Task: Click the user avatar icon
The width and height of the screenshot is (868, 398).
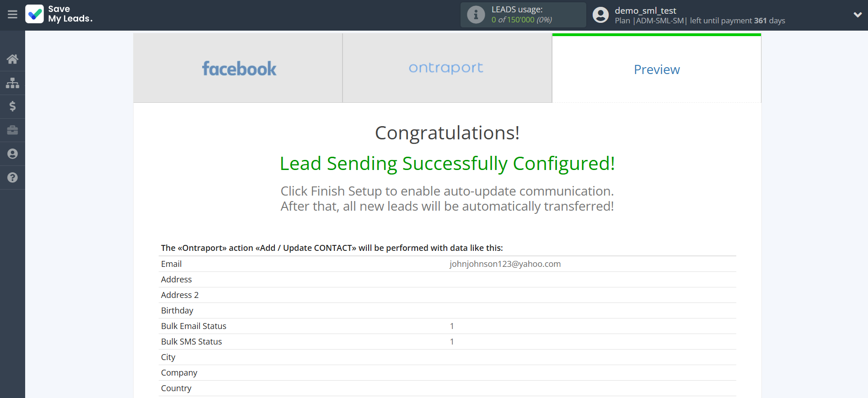Action: pos(600,15)
